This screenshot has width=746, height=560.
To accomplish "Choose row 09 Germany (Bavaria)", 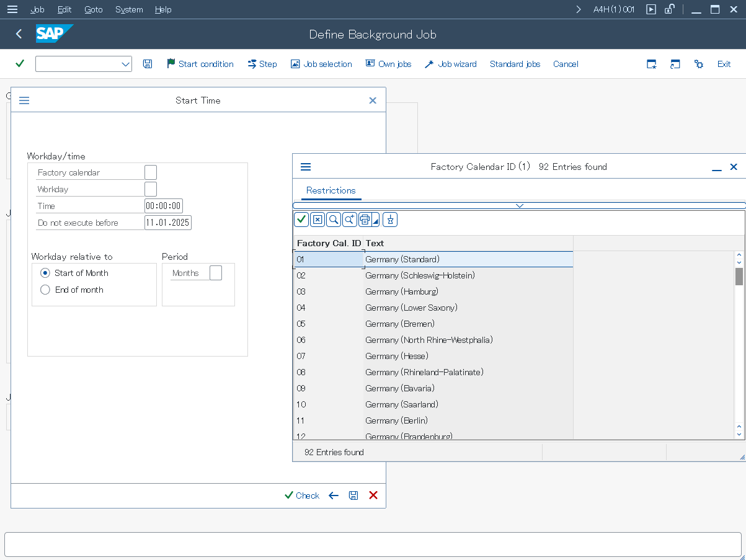I will pyautogui.click(x=399, y=388).
